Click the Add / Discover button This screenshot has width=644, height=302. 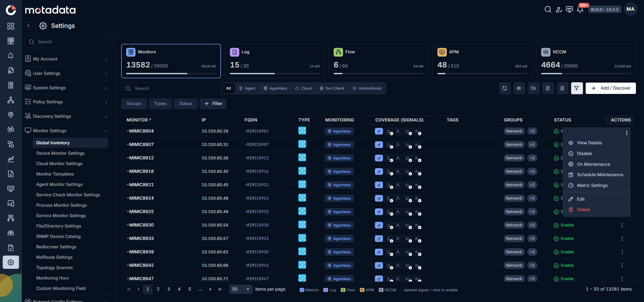tap(611, 88)
